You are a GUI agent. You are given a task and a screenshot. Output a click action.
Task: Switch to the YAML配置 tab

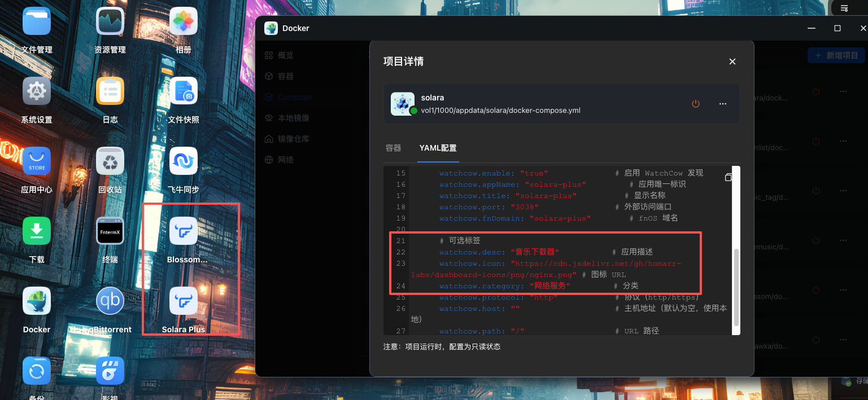438,148
